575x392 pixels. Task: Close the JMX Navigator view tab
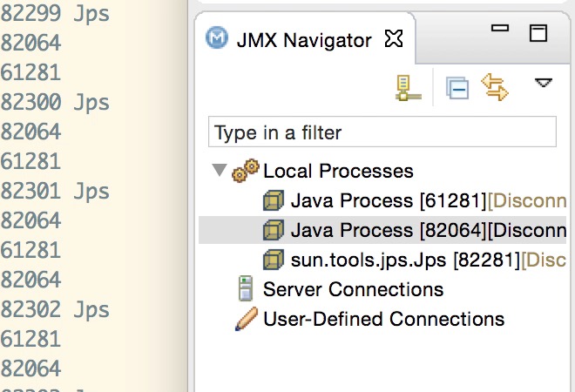pyautogui.click(x=394, y=39)
